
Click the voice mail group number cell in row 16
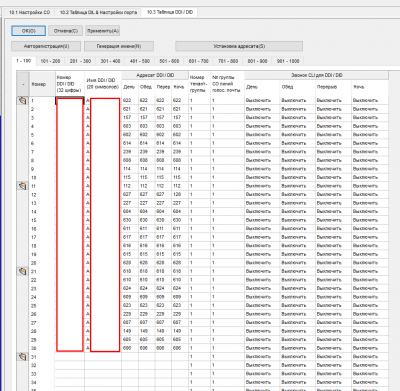point(227,229)
